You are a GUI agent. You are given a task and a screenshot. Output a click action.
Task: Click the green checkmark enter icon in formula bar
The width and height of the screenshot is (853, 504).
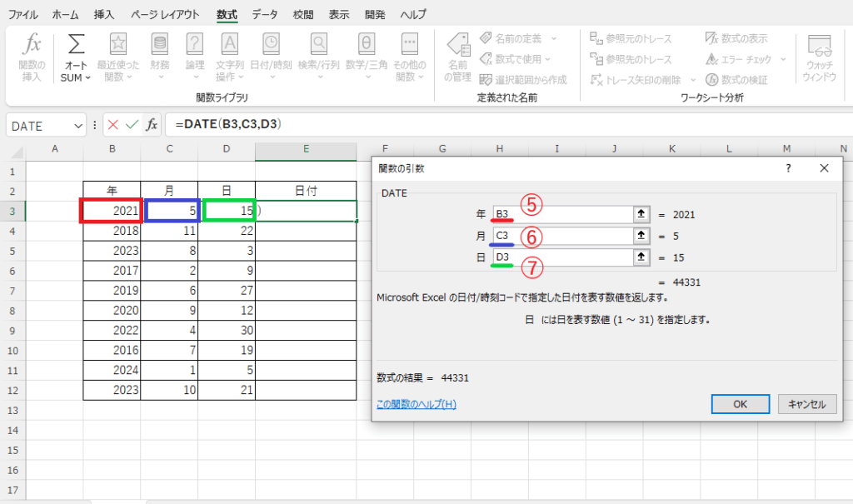coord(132,125)
